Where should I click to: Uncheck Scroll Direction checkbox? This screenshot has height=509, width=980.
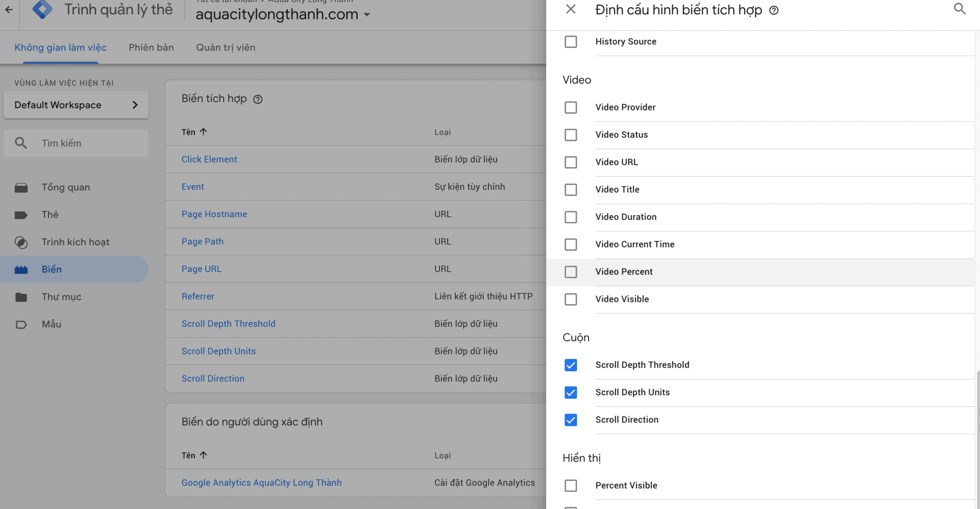click(x=571, y=420)
